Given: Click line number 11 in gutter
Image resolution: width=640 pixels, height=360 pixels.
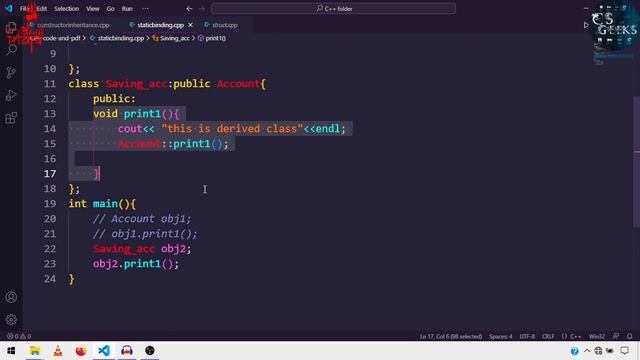Looking at the screenshot, I should point(50,84).
